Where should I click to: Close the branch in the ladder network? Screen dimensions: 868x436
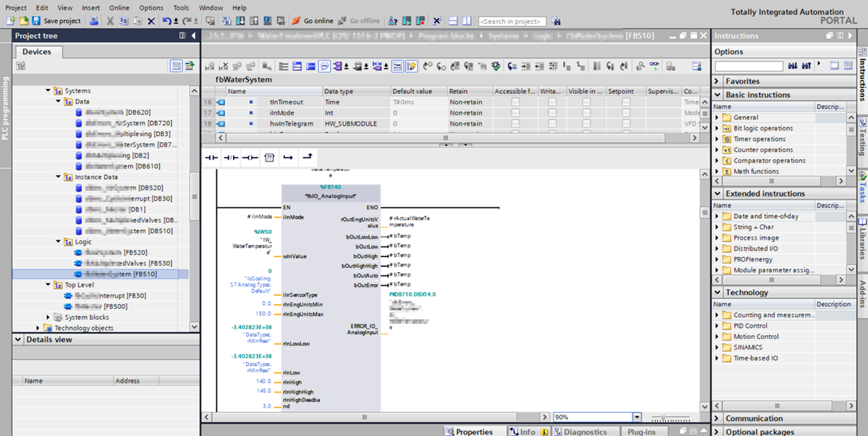point(307,158)
